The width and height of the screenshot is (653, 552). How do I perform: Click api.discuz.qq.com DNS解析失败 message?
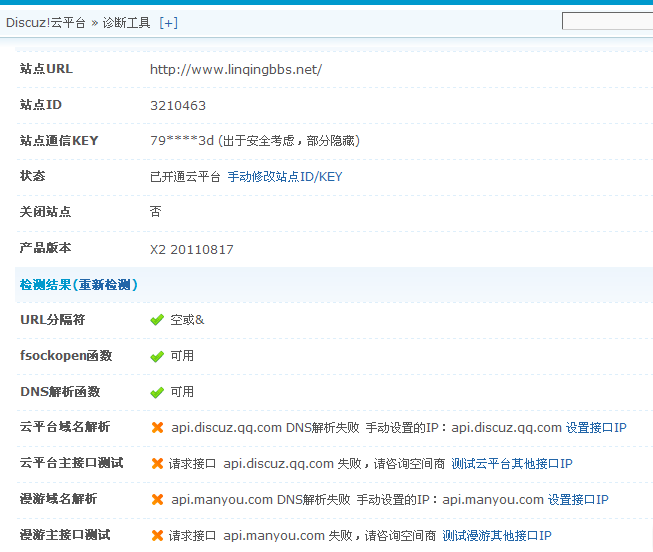point(265,427)
